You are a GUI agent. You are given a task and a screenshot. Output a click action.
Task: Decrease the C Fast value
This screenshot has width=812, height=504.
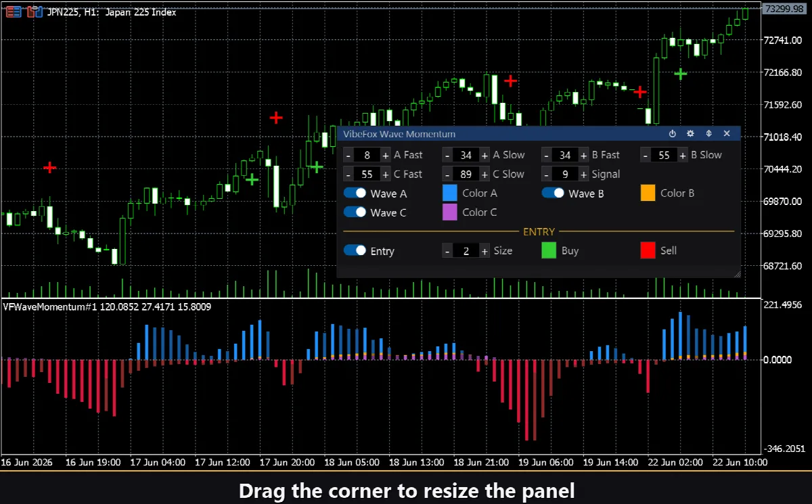[348, 175]
